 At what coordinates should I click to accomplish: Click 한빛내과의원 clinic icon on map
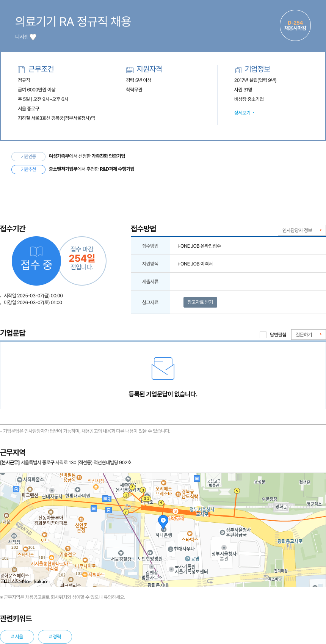(x=78, y=490)
